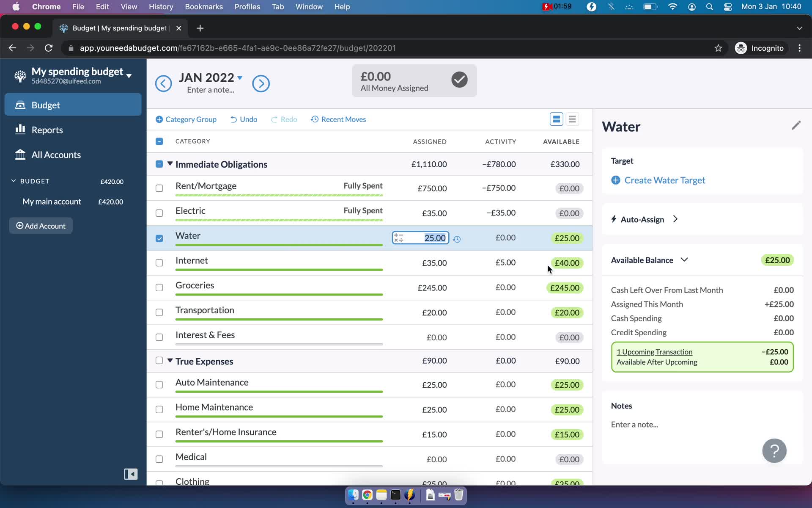Viewport: 812px width, 508px height.
Task: Click the 1 Upcoming Transaction link
Action: point(654,351)
